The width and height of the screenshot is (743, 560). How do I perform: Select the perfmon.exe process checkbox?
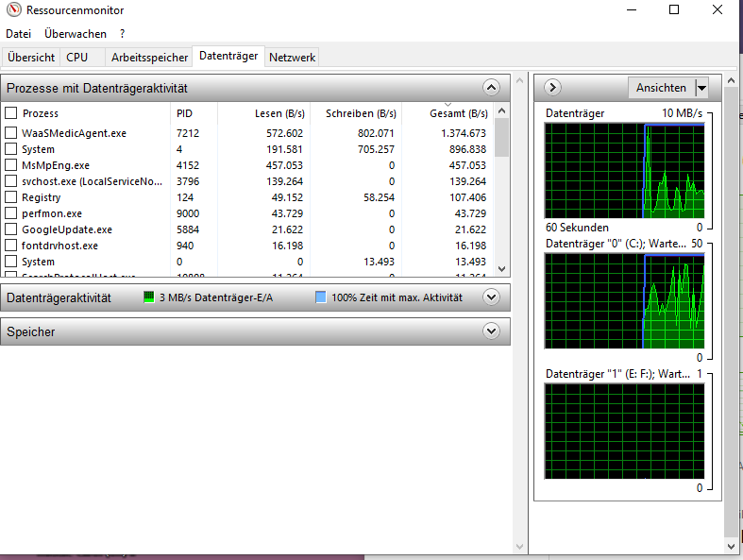point(11,213)
